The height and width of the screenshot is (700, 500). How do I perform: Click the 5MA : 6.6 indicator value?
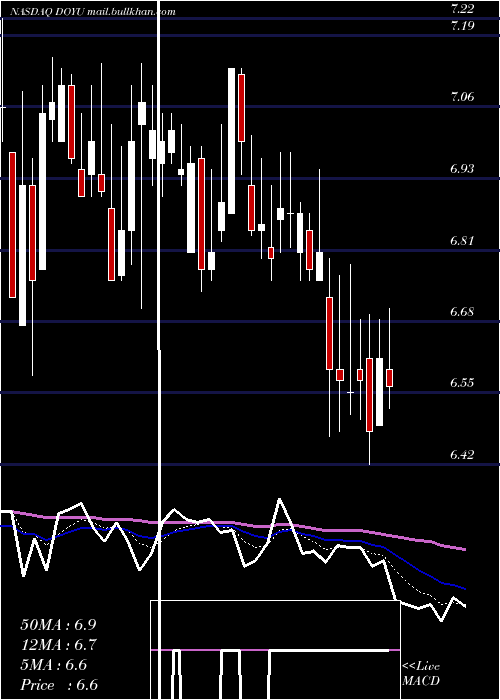click(x=54, y=665)
